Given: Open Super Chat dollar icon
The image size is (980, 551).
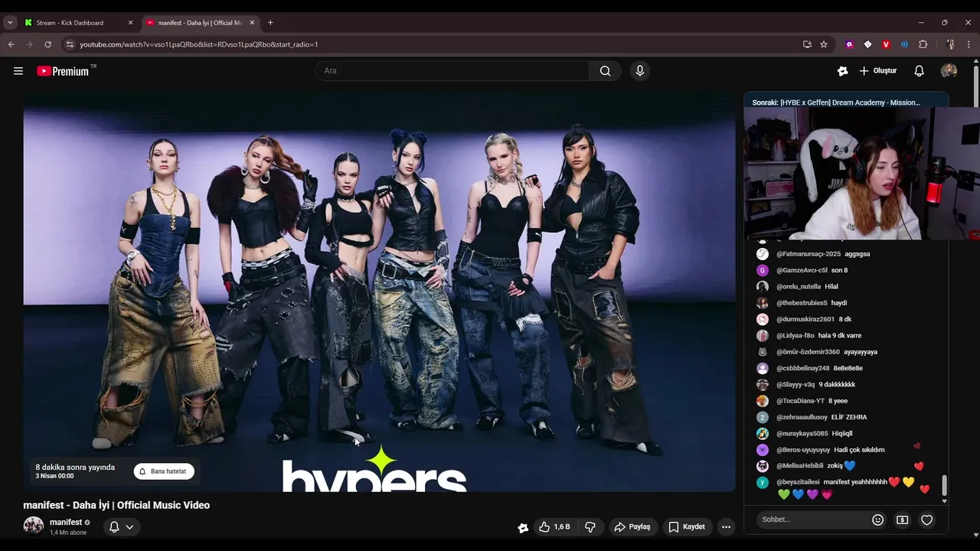Looking at the screenshot, I should (903, 520).
